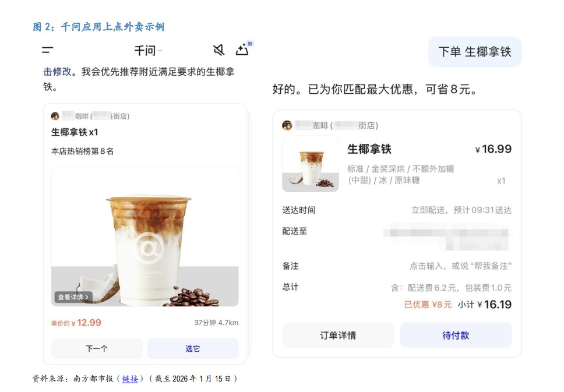Screen dimensions: 564x392
Task: Choose the drink with 选它 button
Action: pyautogui.click(x=193, y=348)
